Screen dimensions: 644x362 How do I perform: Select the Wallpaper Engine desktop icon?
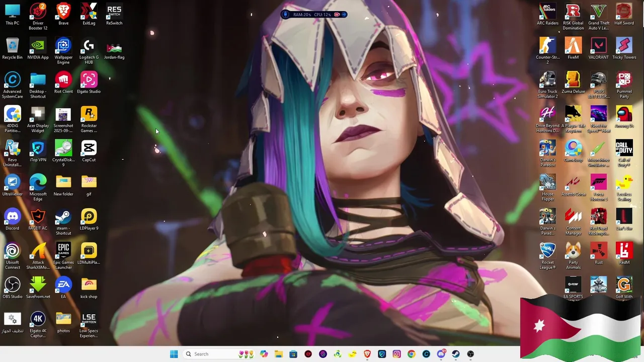pos(63,51)
